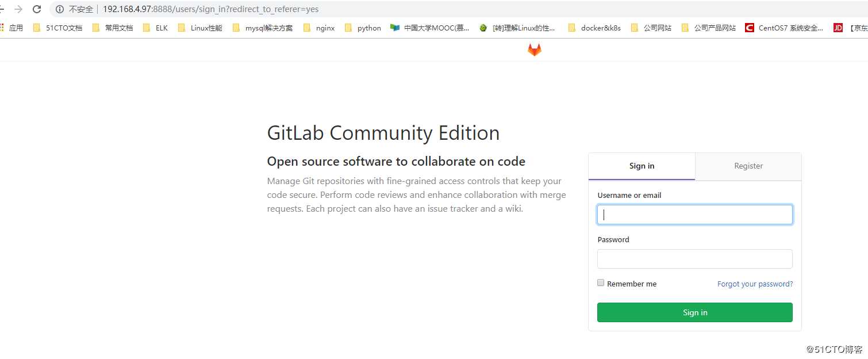The width and height of the screenshot is (868, 359).
Task: Open the [转]理解Linux的性 bookmark
Action: [517, 28]
